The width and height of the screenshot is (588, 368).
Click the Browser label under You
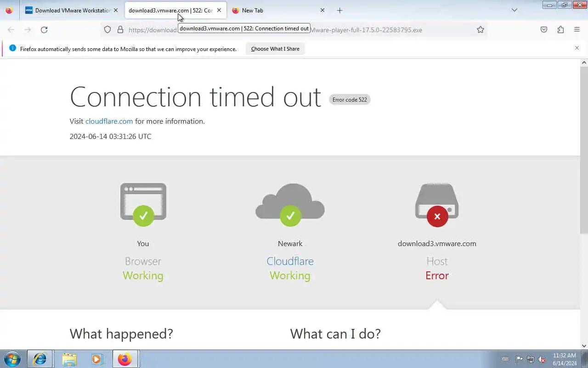pyautogui.click(x=143, y=261)
